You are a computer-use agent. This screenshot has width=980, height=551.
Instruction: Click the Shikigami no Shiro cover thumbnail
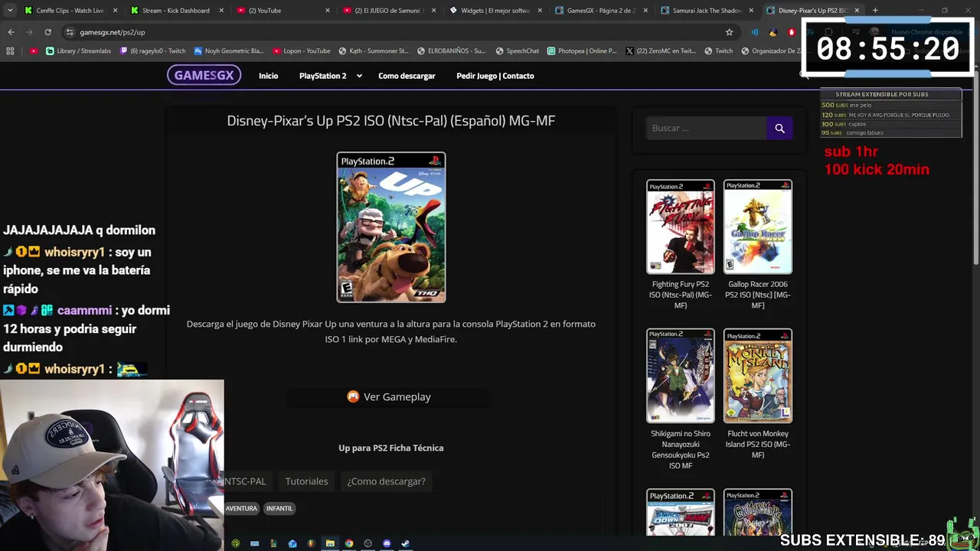[681, 376]
